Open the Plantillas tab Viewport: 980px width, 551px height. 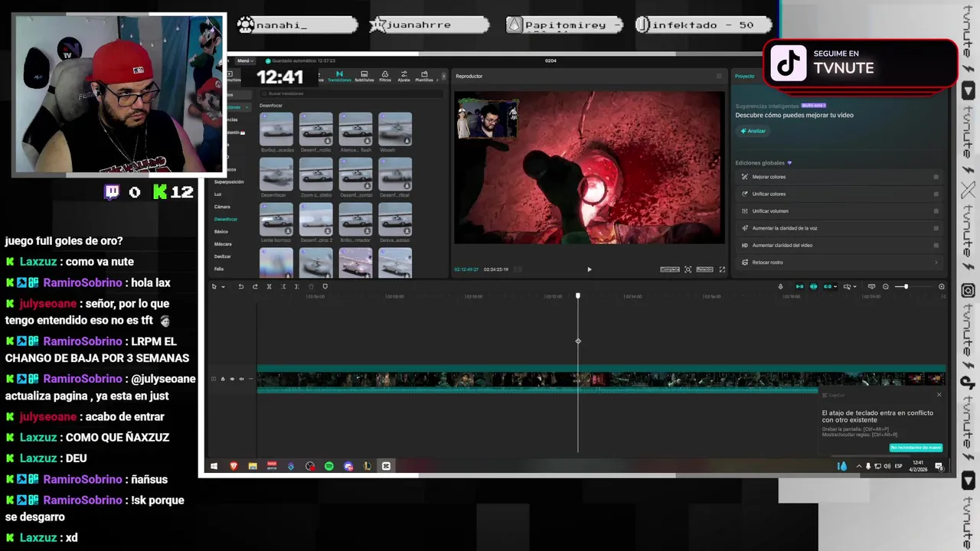point(424,77)
